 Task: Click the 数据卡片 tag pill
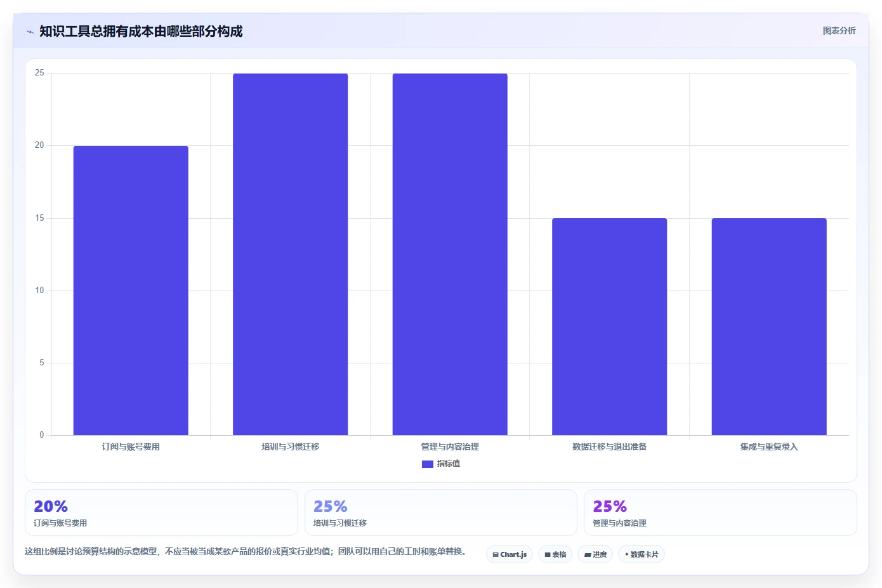[x=642, y=554]
